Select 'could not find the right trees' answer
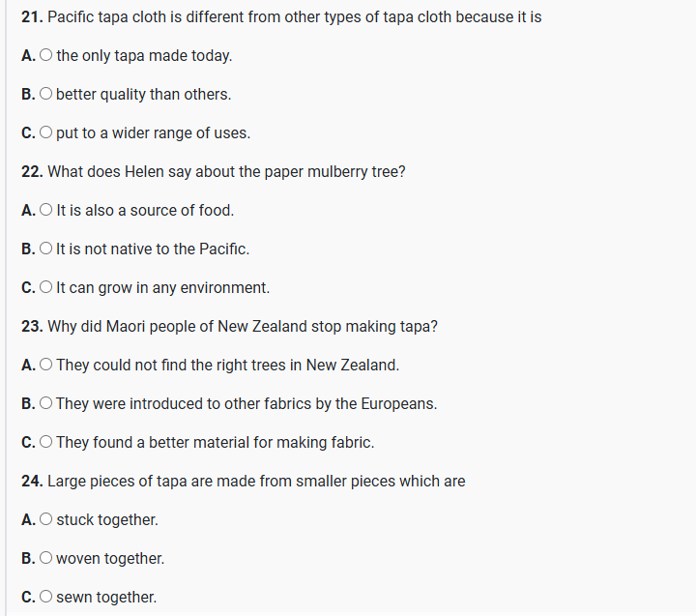 tap(47, 366)
